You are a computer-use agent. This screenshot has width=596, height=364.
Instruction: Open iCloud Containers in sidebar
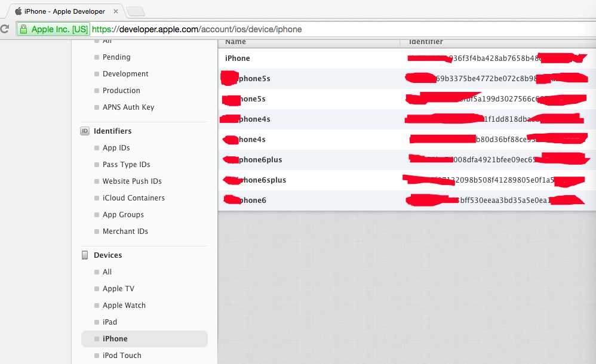point(133,198)
